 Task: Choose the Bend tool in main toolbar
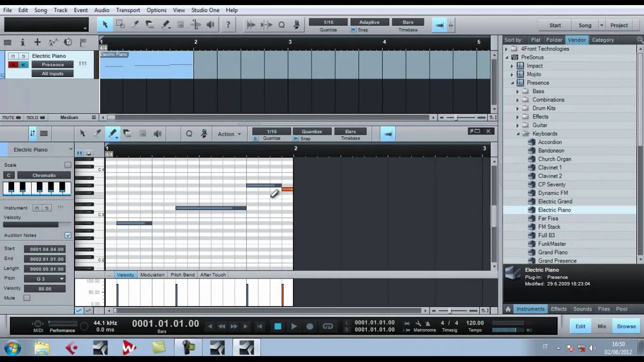click(x=195, y=24)
